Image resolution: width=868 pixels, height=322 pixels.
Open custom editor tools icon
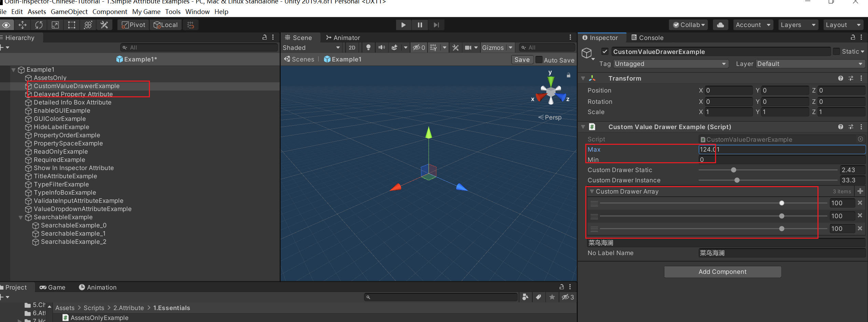click(x=104, y=25)
